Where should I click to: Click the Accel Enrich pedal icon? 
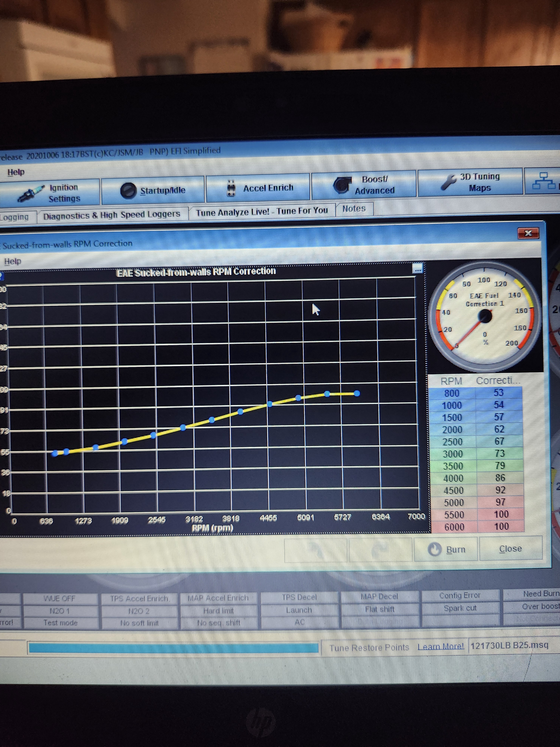click(x=231, y=188)
